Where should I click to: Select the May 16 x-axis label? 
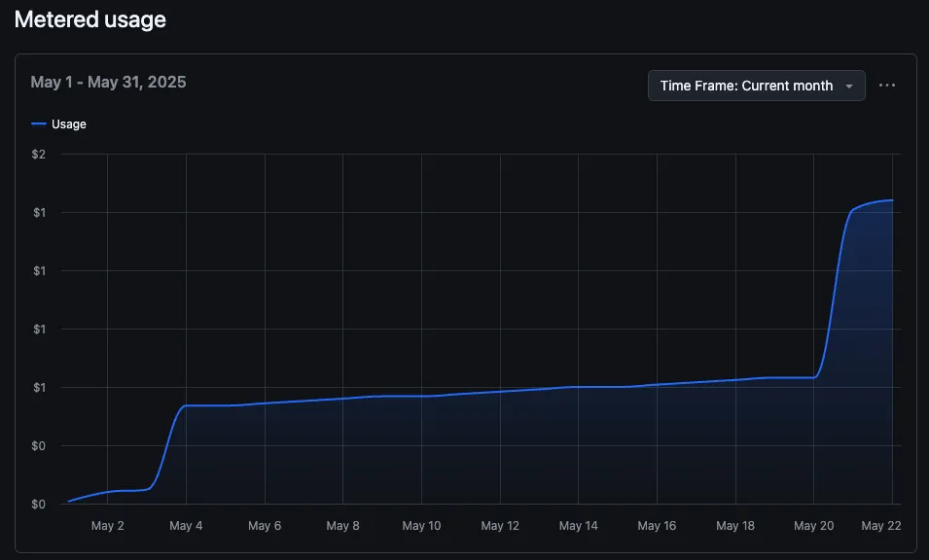point(657,526)
